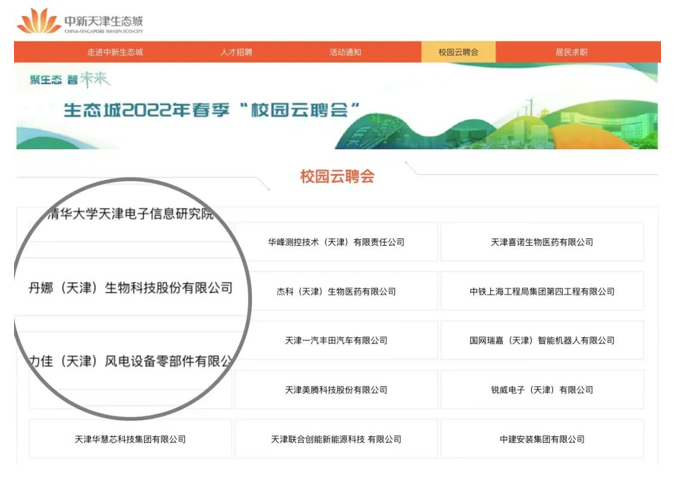
Task: Open 天津喜诺生物医药有限公司 entry
Action: (x=542, y=242)
